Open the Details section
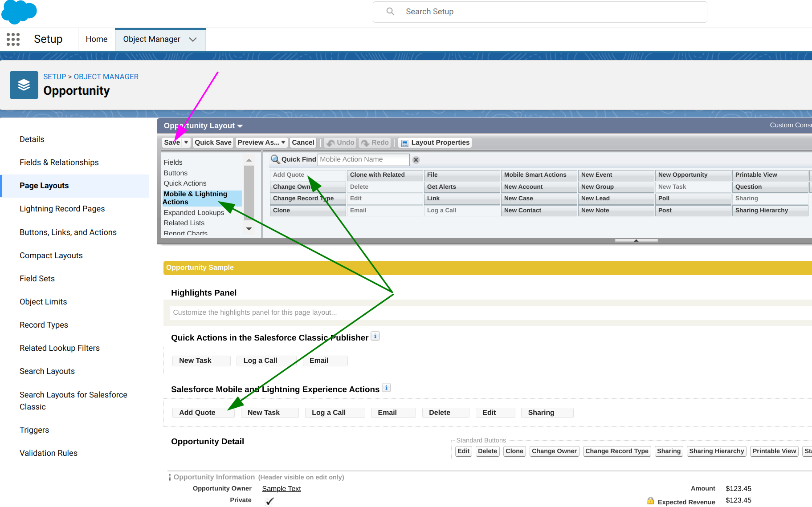 [32, 139]
